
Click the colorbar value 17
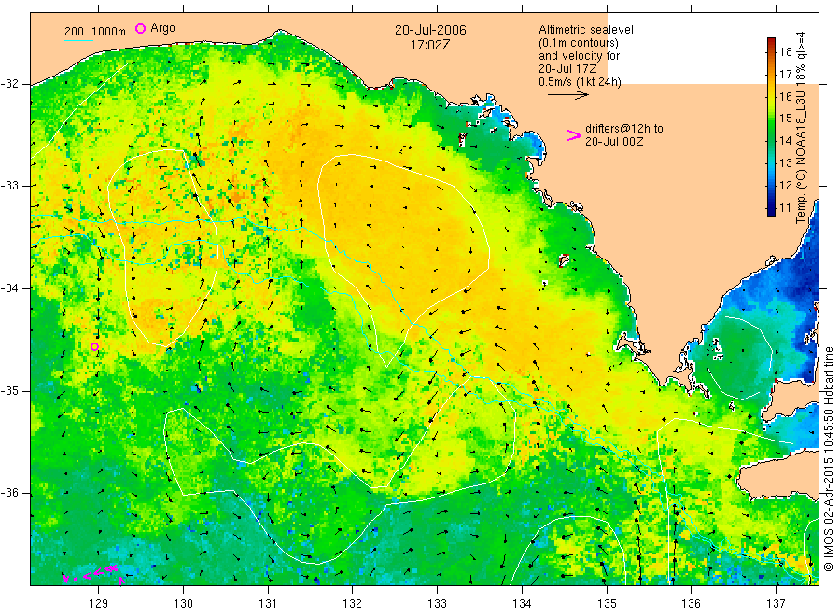[x=785, y=75]
